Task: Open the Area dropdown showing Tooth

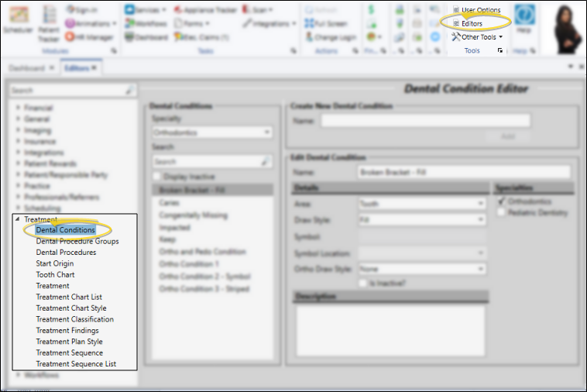Action: (421, 204)
